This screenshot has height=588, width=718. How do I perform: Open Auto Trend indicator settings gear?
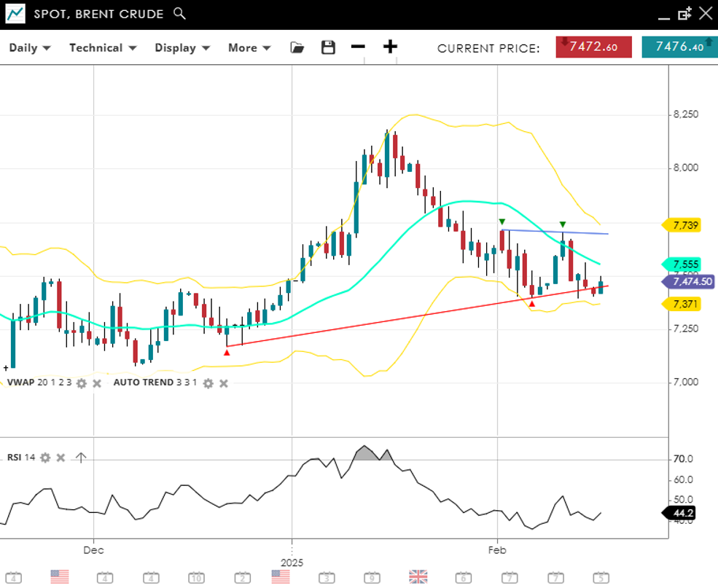pos(208,383)
